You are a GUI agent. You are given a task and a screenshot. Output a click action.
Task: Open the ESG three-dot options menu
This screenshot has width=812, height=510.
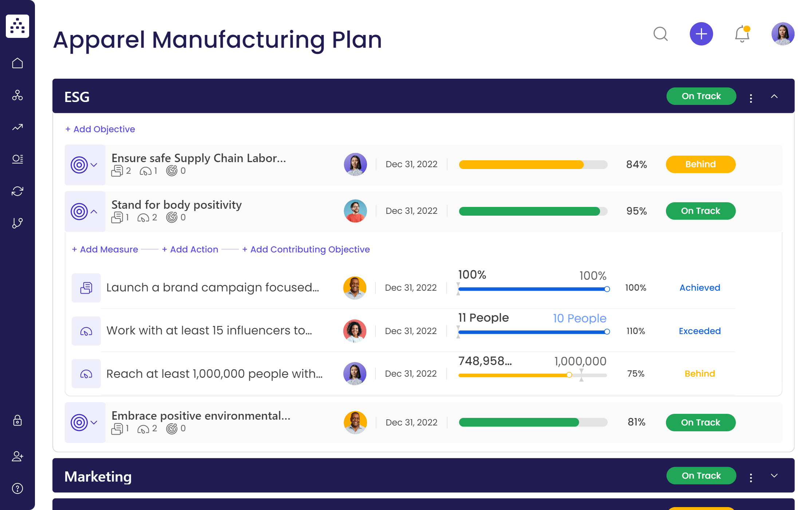[751, 96]
